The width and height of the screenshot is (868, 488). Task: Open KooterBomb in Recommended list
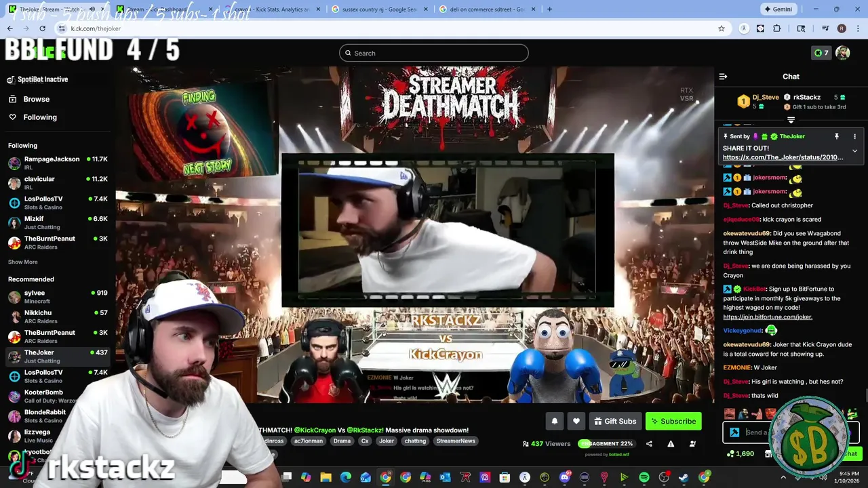tap(58, 396)
